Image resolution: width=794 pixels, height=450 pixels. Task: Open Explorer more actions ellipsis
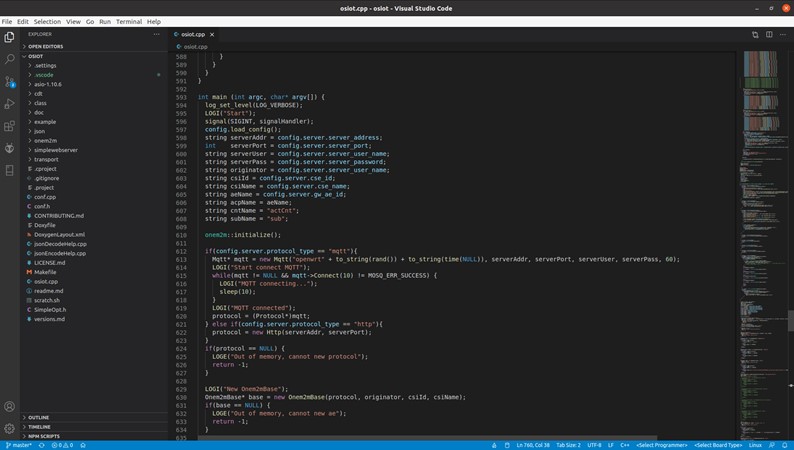tap(156, 34)
